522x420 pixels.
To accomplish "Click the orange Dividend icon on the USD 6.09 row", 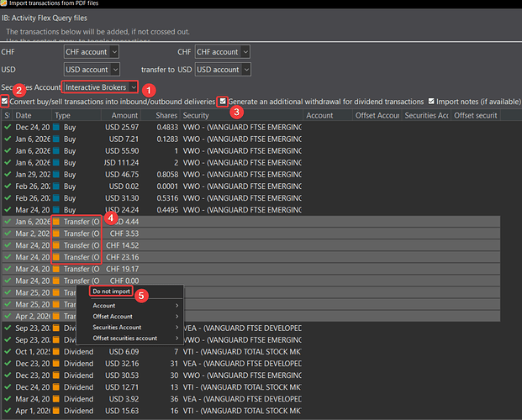I will [x=56, y=351].
